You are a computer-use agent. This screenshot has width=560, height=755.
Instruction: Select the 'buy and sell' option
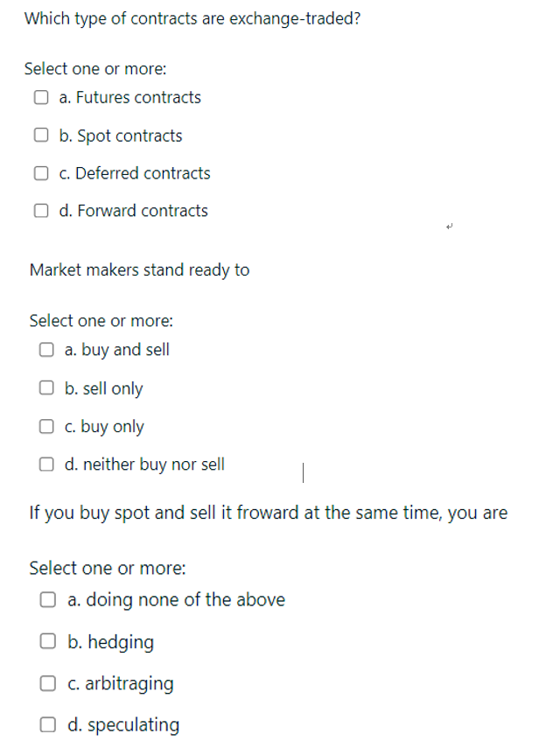(46, 348)
